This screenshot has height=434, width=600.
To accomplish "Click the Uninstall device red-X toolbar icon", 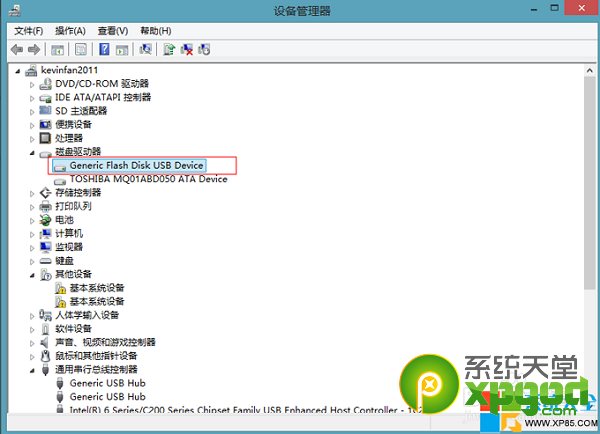I will (x=186, y=49).
